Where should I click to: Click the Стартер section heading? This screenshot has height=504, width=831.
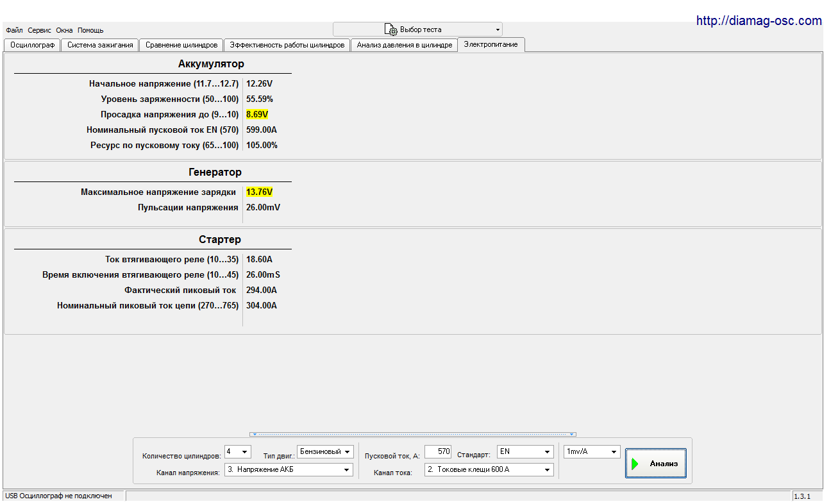point(220,240)
